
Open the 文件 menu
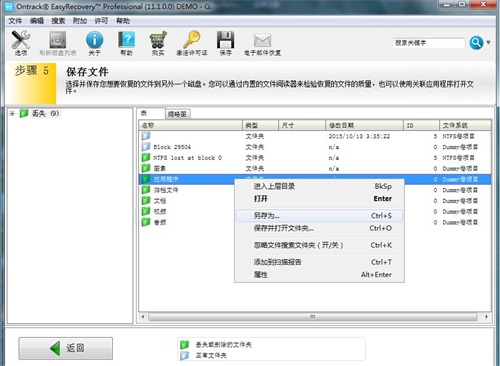point(15,21)
